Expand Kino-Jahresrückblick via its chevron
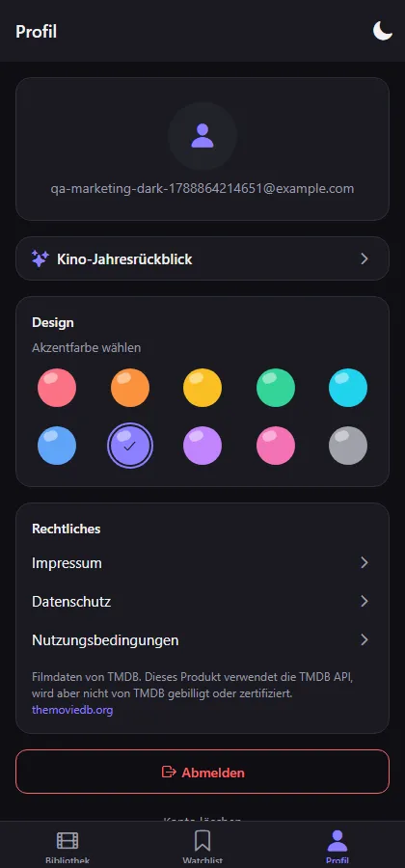 pyautogui.click(x=364, y=258)
